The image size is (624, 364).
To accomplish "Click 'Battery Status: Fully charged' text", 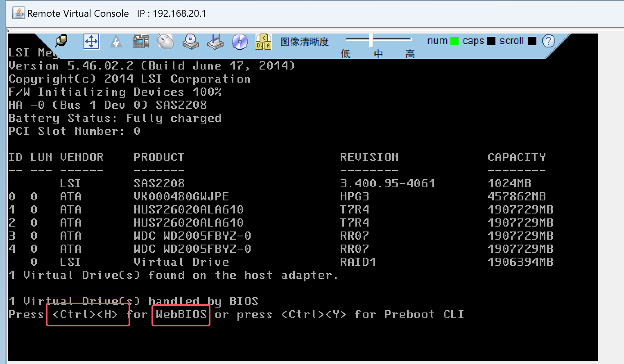I will [115, 118].
